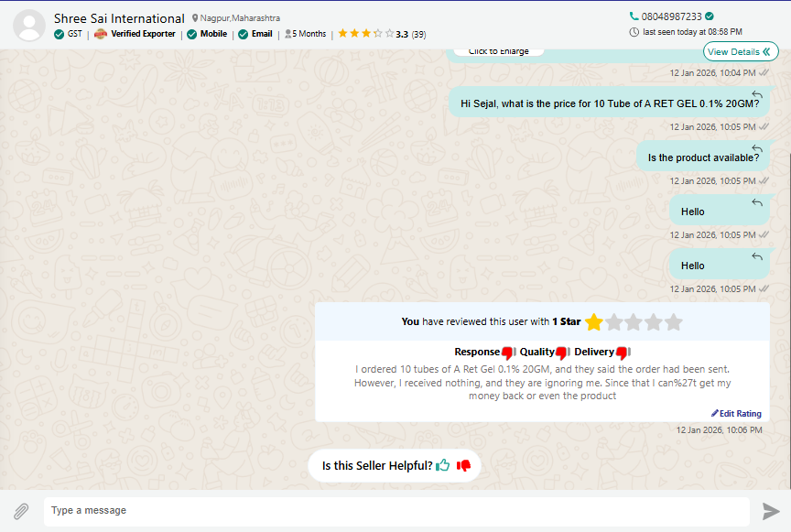Click the fifth gray review star
The height and width of the screenshot is (532, 791).
(x=674, y=322)
